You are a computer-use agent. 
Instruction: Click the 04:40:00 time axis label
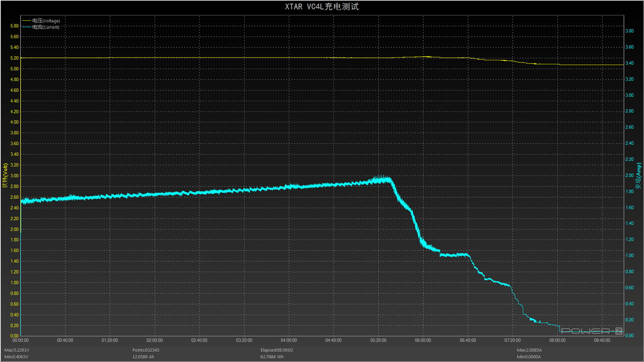pyautogui.click(x=333, y=340)
